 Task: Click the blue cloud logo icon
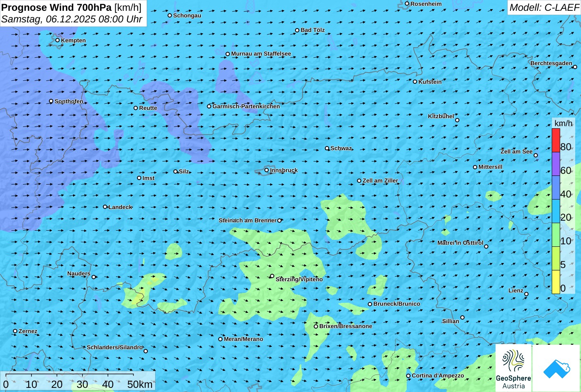point(556,368)
